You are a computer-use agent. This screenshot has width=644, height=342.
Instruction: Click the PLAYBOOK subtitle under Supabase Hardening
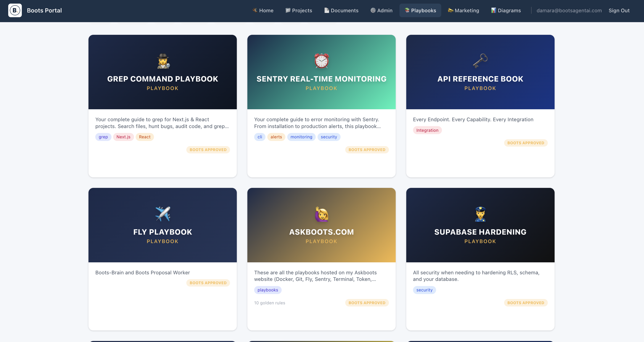[x=480, y=241]
